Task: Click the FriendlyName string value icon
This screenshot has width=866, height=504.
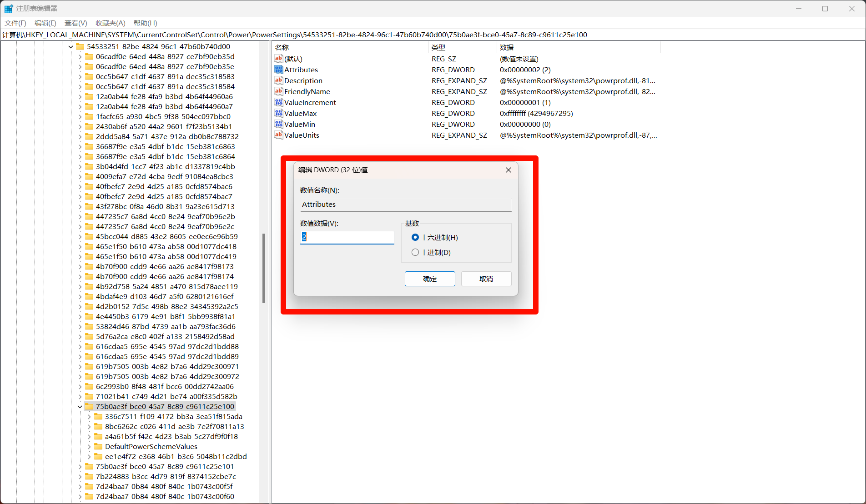Action: [x=278, y=91]
